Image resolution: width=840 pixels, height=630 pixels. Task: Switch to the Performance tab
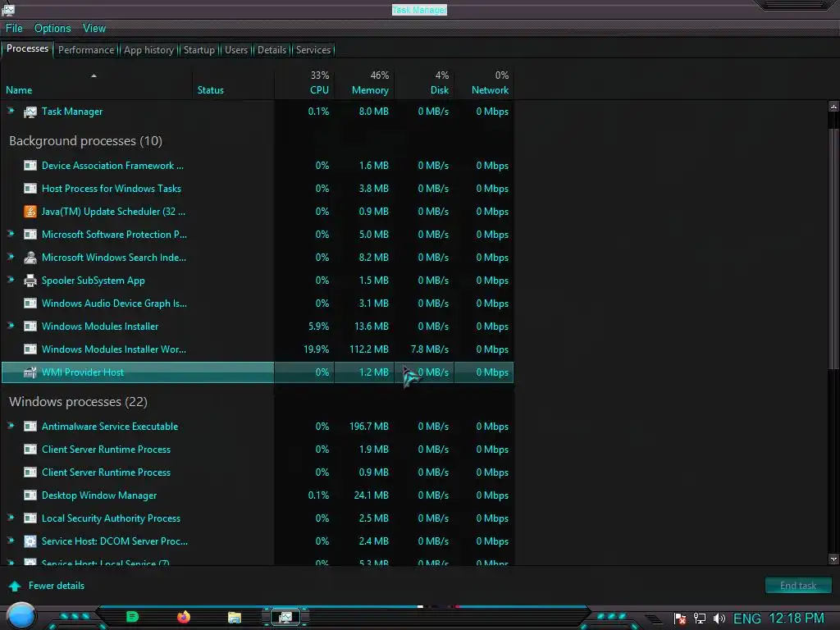[x=86, y=50]
